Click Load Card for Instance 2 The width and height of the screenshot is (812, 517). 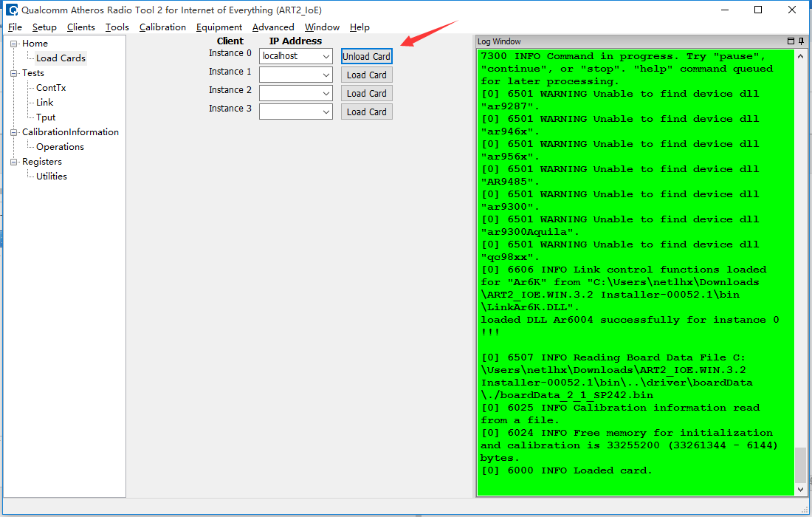(x=367, y=93)
